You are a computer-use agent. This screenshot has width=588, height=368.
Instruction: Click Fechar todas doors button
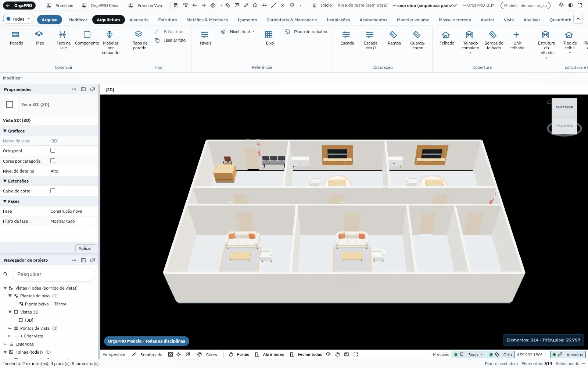tap(306, 355)
